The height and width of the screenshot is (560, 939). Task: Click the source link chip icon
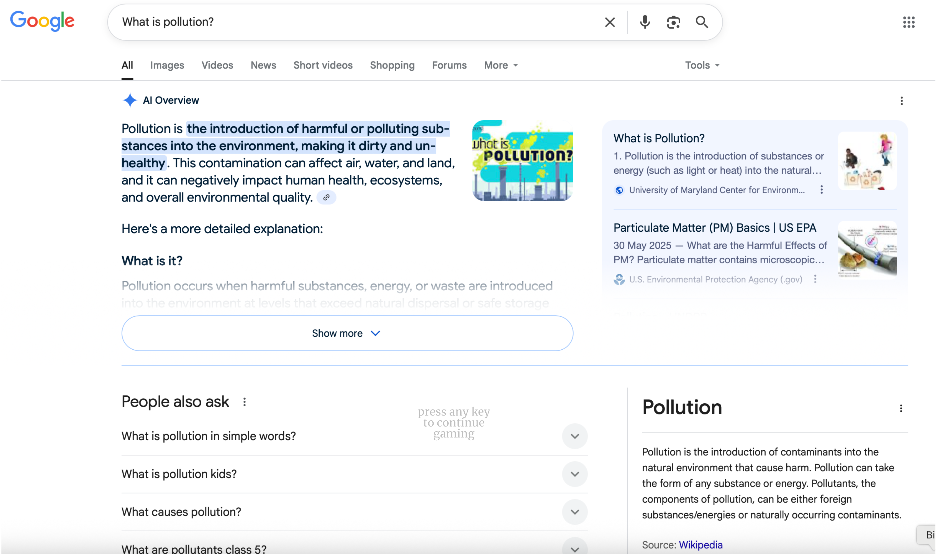(x=326, y=197)
